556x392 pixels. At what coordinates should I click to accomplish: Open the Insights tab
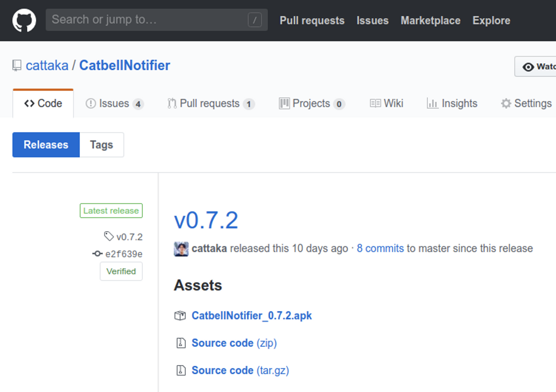click(452, 103)
